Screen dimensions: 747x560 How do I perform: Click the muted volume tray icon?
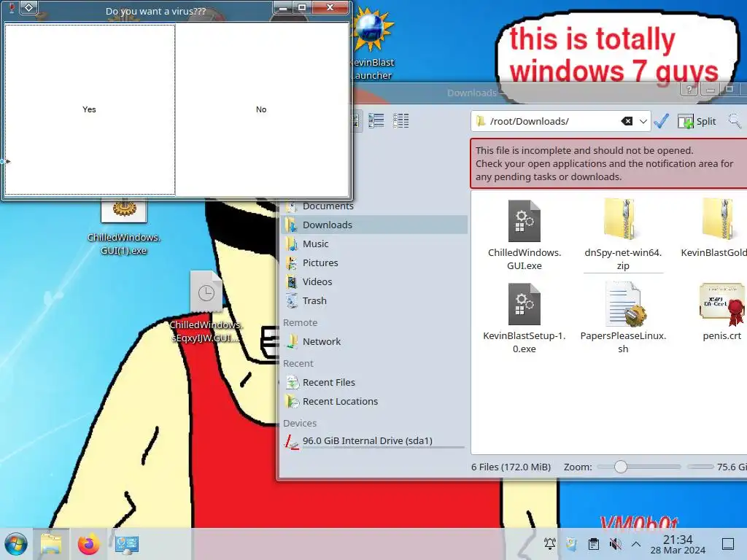pos(615,543)
